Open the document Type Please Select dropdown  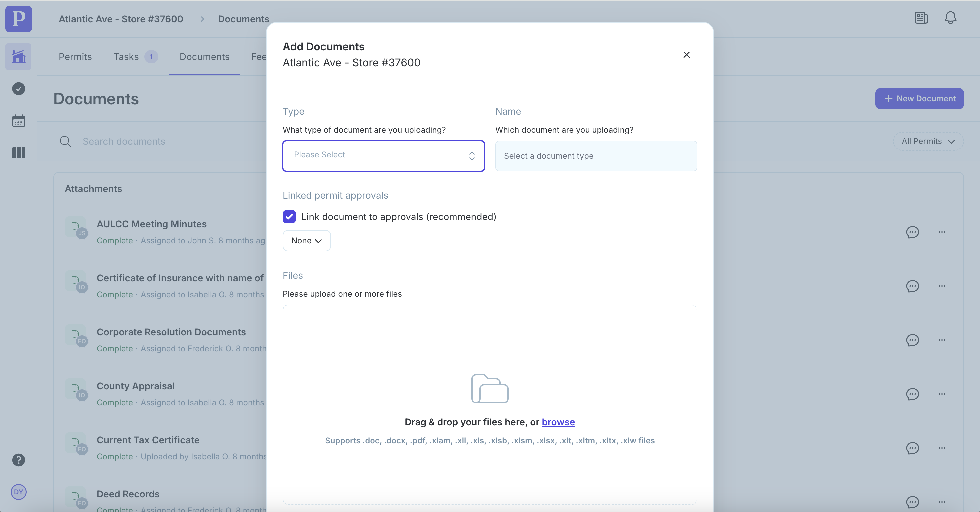[383, 156]
